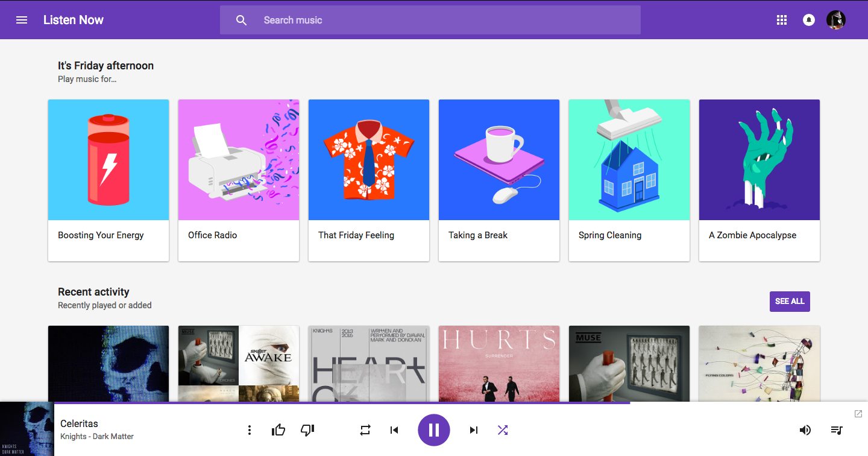Skip to the next track
The width and height of the screenshot is (868, 456).
pyautogui.click(x=474, y=430)
